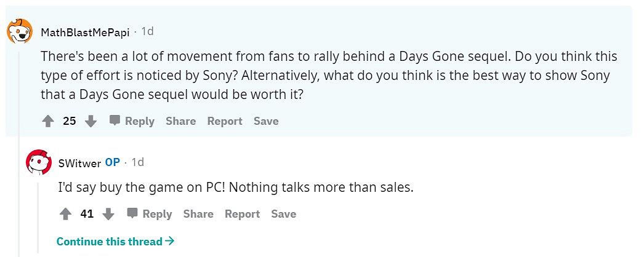This screenshot has width=644, height=257.
Task: Click MathBlastMePapi's avatar icon
Action: coord(19,31)
